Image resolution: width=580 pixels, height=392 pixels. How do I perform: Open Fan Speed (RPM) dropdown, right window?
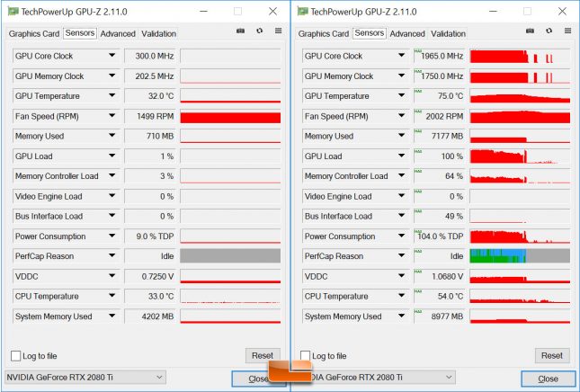(x=401, y=116)
